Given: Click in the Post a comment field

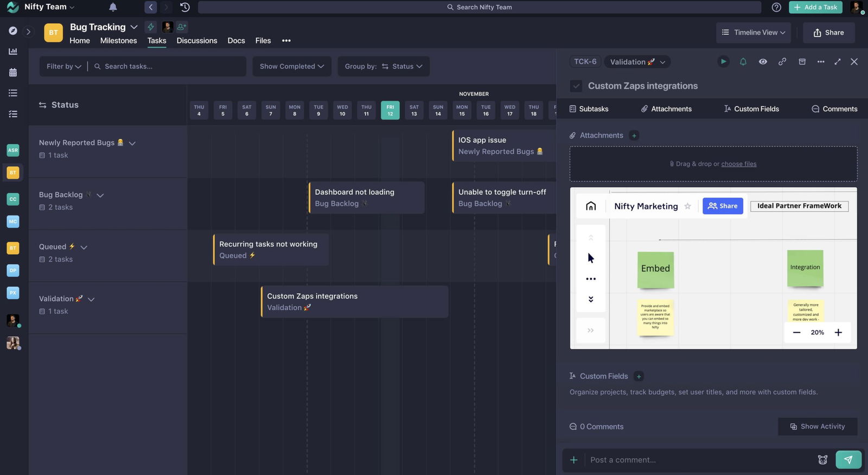Looking at the screenshot, I should 700,460.
